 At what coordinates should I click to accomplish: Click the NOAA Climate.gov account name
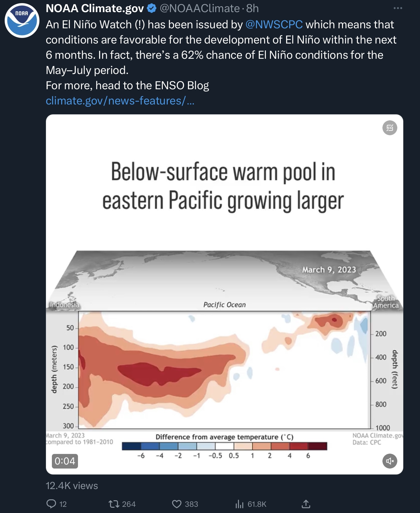tap(95, 8)
